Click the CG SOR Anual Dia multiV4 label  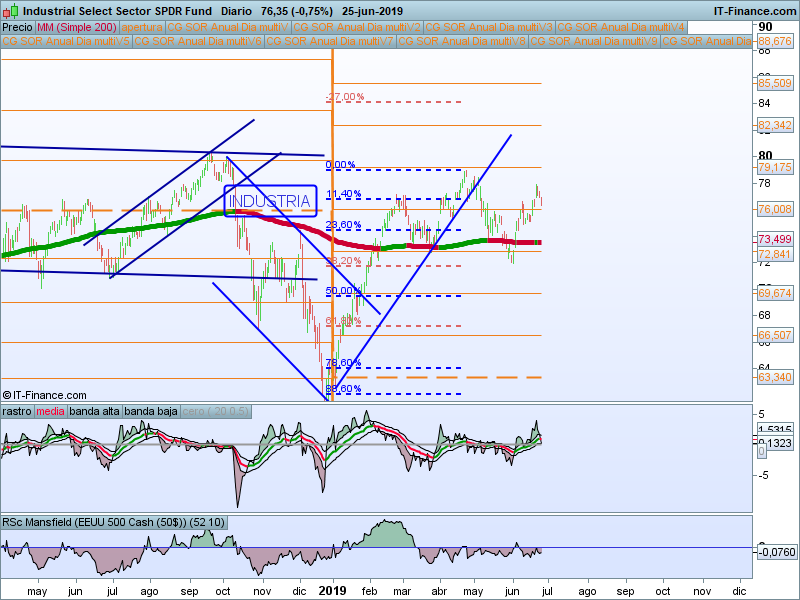point(621,27)
